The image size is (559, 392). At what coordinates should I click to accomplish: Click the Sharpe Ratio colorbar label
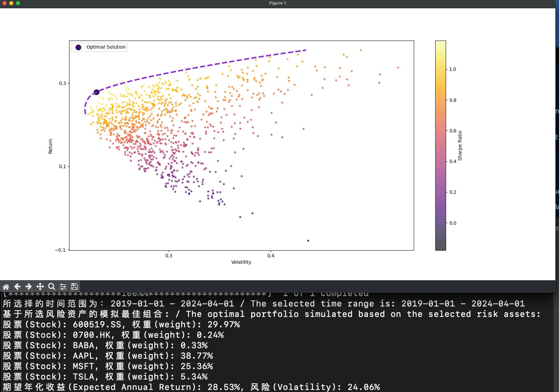[460, 145]
